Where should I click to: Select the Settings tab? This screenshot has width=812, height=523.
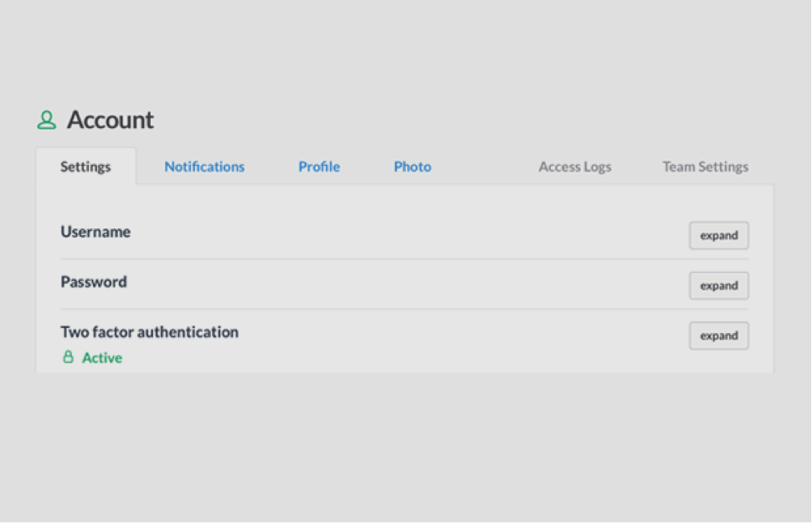85,167
